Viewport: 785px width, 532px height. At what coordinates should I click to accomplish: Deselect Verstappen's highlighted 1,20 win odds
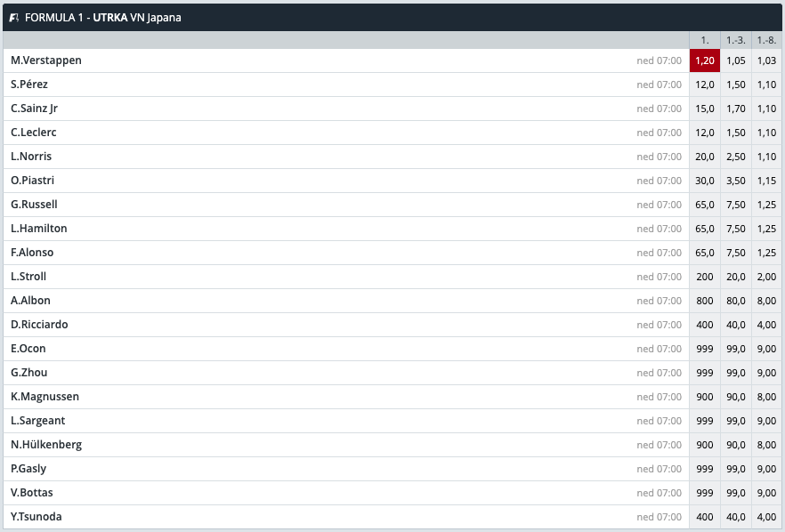click(x=705, y=60)
